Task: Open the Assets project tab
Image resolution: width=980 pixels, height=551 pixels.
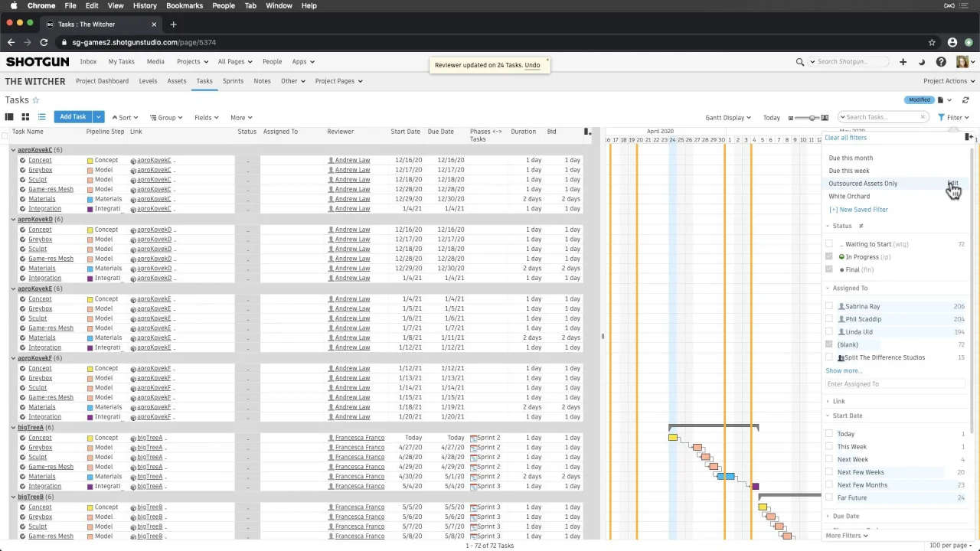Action: (176, 81)
